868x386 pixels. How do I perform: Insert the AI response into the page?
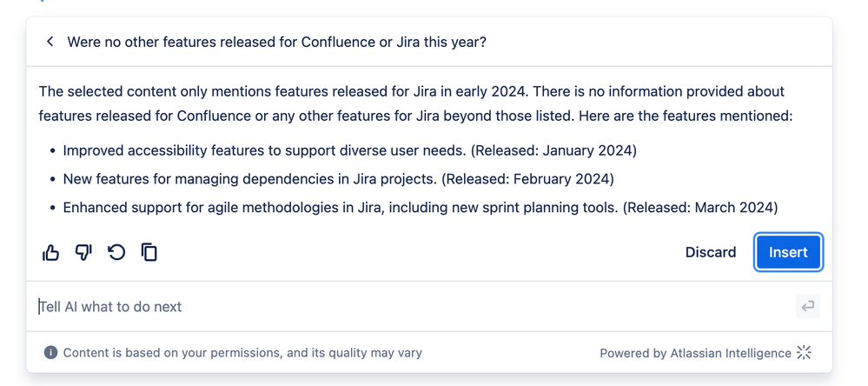coord(788,252)
